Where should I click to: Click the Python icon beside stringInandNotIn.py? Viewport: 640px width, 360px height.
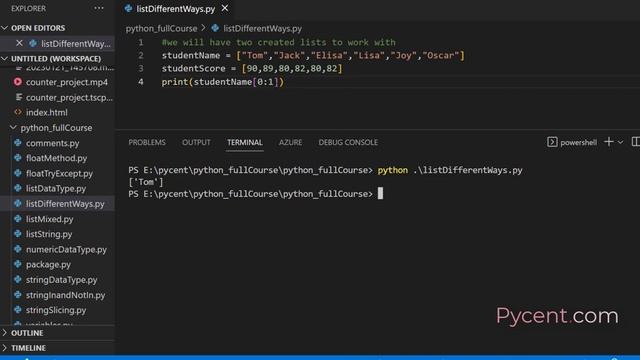18,295
